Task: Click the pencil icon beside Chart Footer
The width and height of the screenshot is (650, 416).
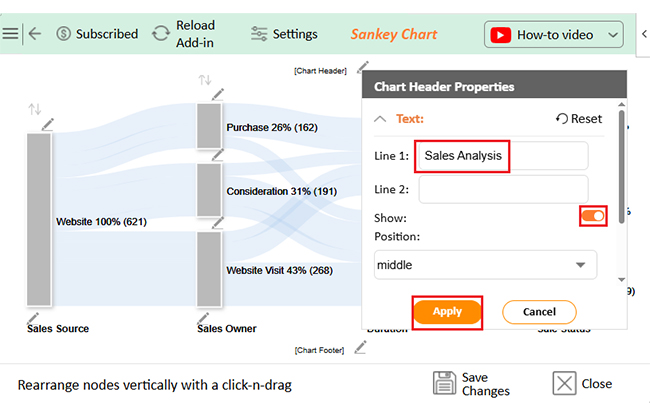Action: coord(360,347)
